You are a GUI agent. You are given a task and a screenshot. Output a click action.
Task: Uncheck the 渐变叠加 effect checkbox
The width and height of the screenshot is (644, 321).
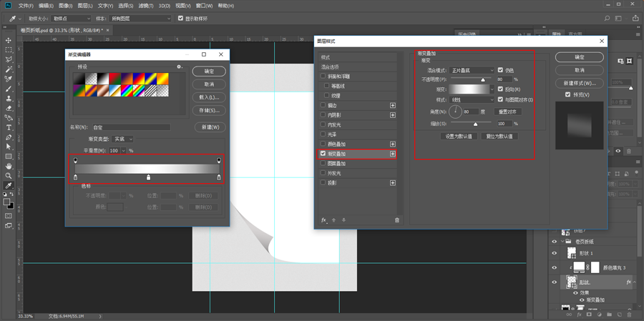(x=323, y=154)
